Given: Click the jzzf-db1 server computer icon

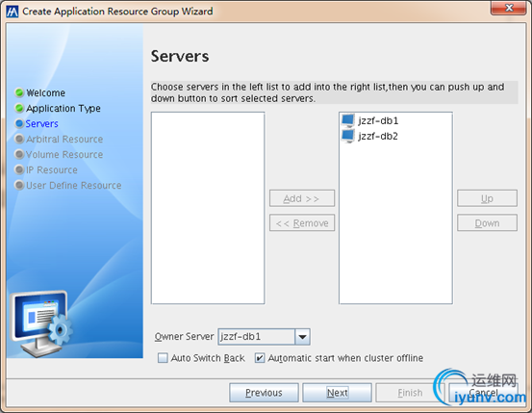Looking at the screenshot, I should point(348,120).
